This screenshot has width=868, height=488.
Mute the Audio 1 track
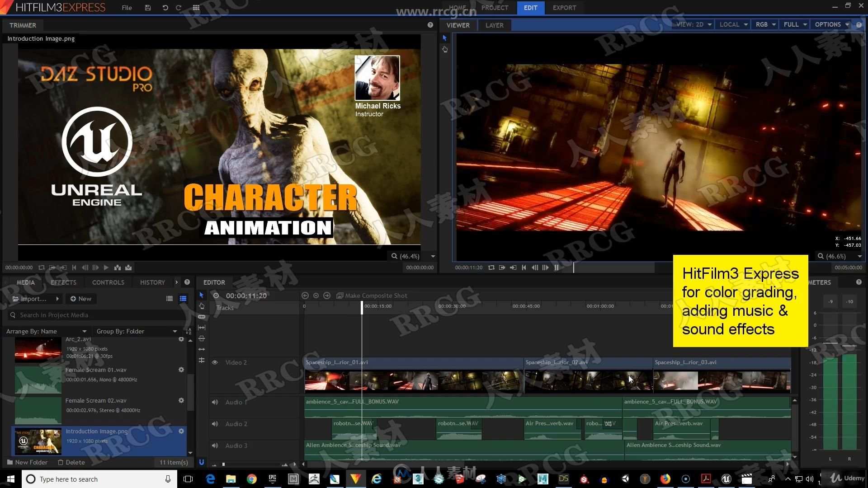point(215,402)
